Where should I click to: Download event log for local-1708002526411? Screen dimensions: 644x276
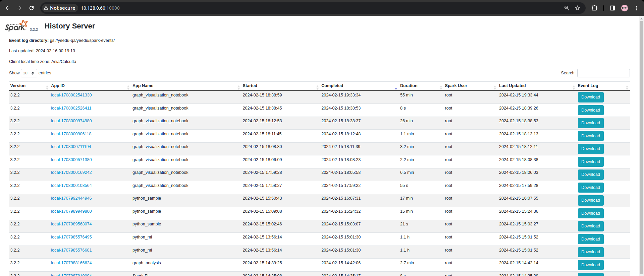point(591,110)
